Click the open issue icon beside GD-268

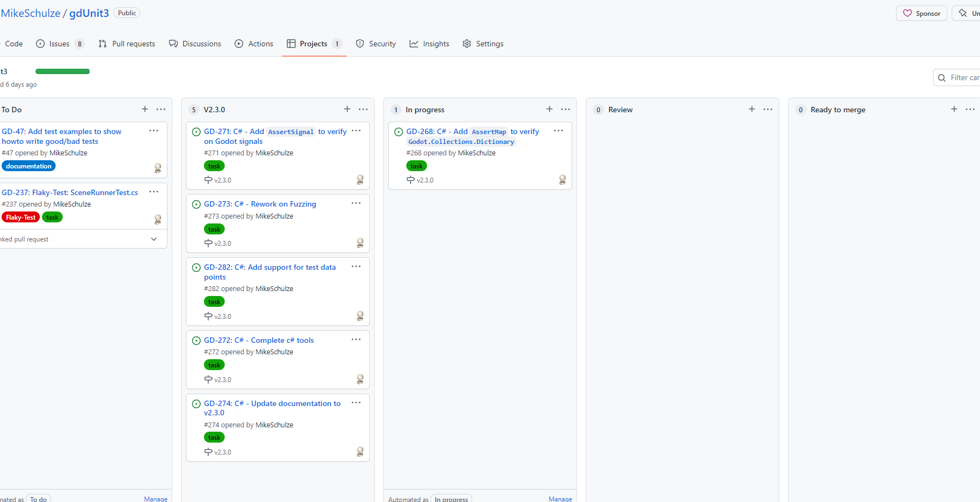click(398, 131)
